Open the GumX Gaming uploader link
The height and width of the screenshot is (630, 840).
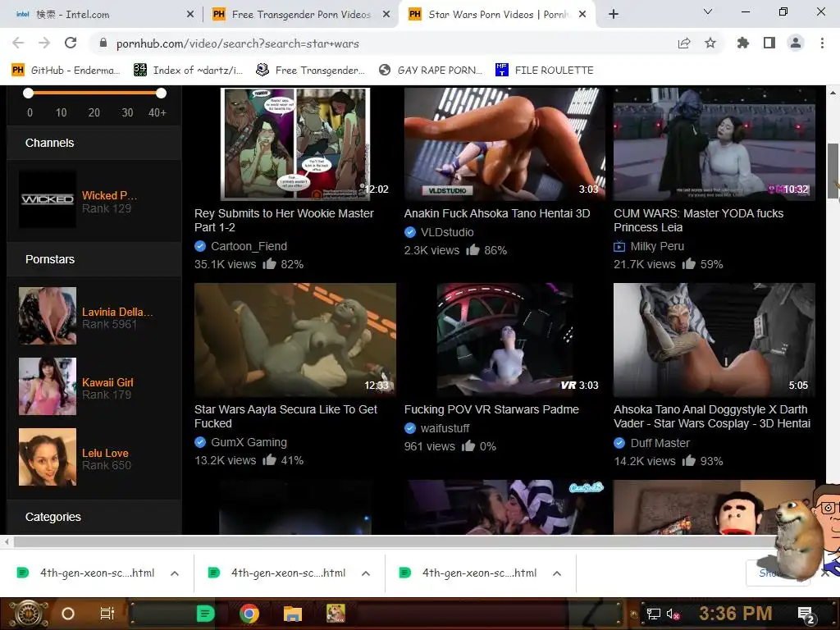pos(249,442)
